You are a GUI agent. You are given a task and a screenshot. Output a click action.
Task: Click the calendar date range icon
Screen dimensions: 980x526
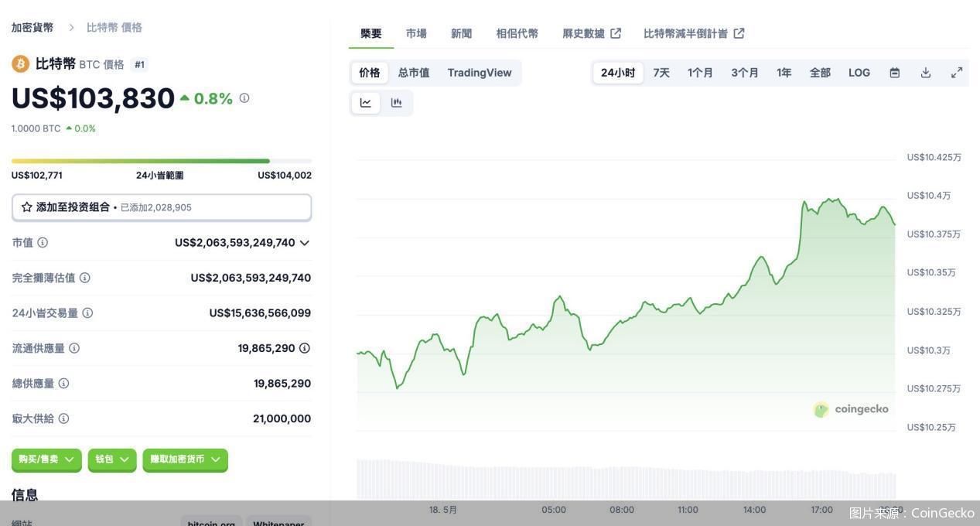[895, 73]
